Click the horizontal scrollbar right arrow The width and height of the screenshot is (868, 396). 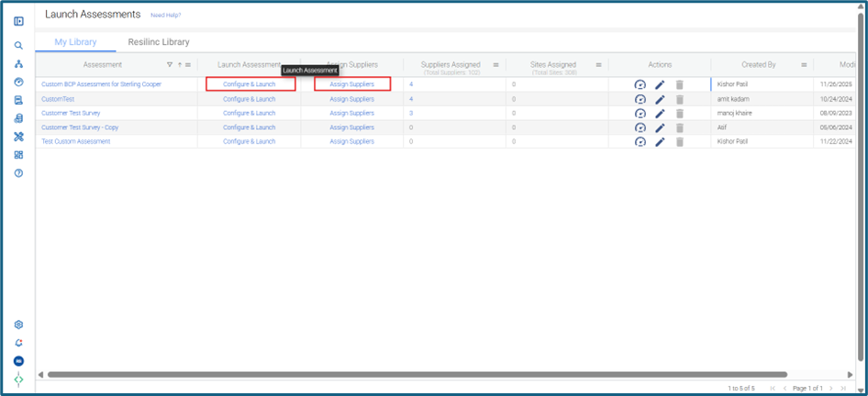[x=851, y=374]
